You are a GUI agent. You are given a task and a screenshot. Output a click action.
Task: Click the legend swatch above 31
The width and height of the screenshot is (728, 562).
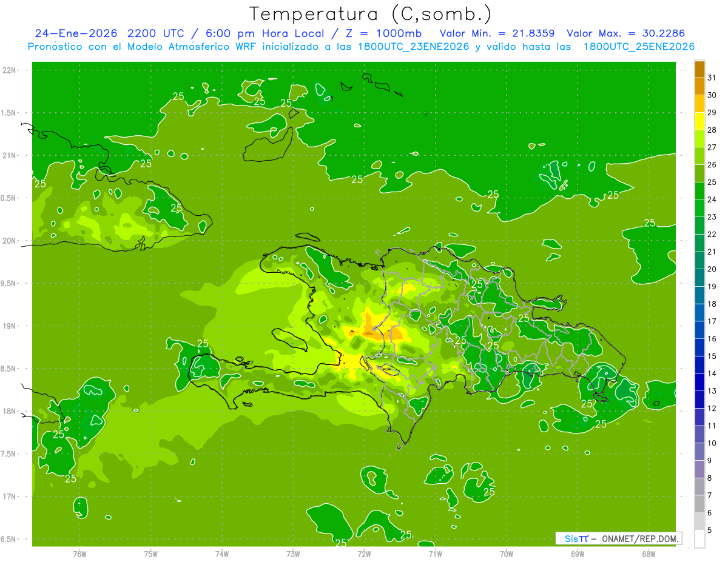click(x=699, y=69)
